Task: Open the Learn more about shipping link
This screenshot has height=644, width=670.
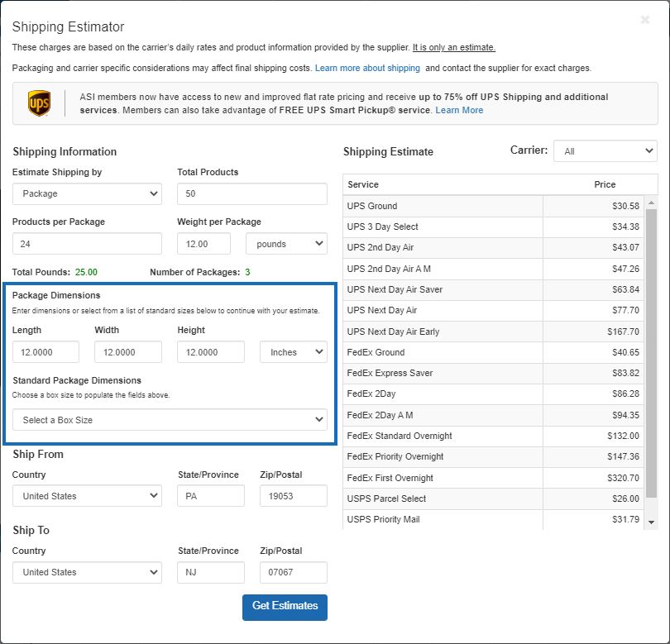Action: pyautogui.click(x=367, y=68)
